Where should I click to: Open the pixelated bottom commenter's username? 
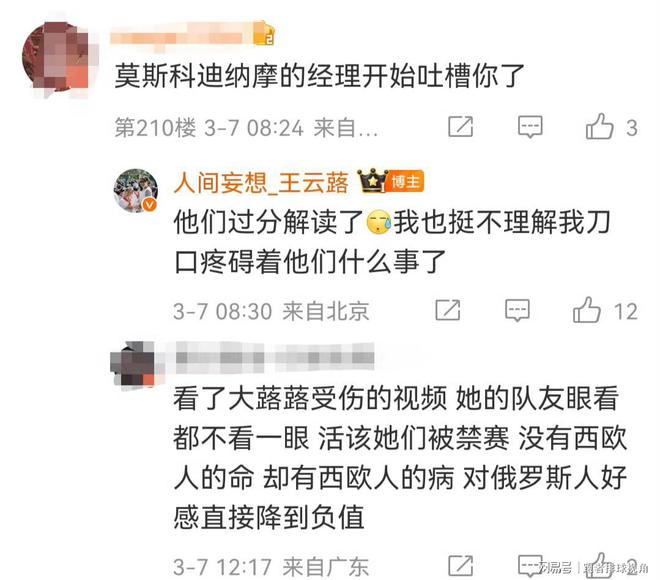coord(275,358)
